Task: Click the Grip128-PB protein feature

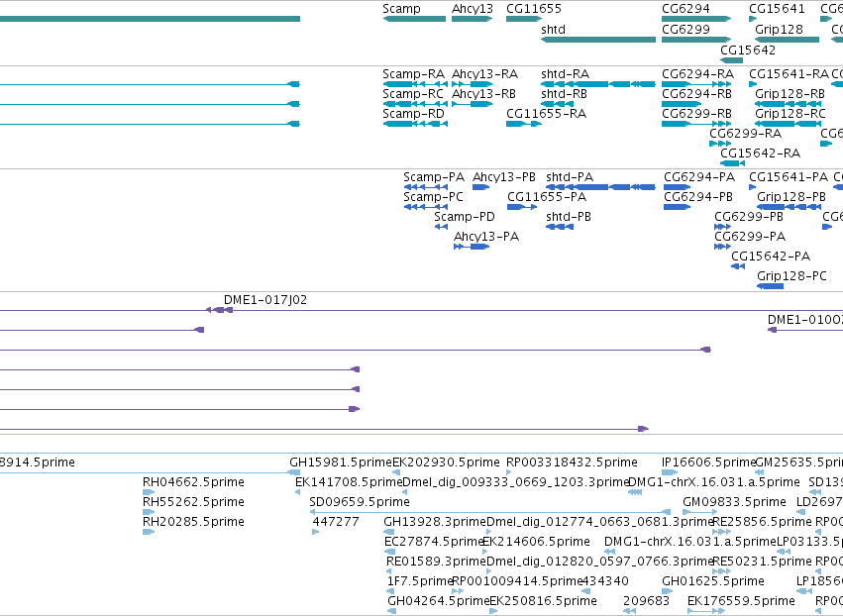Action: (790, 207)
